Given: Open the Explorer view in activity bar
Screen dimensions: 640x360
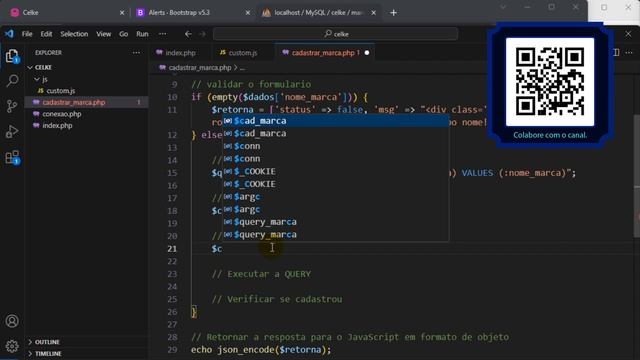Looking at the screenshot, I should click(x=12, y=56).
